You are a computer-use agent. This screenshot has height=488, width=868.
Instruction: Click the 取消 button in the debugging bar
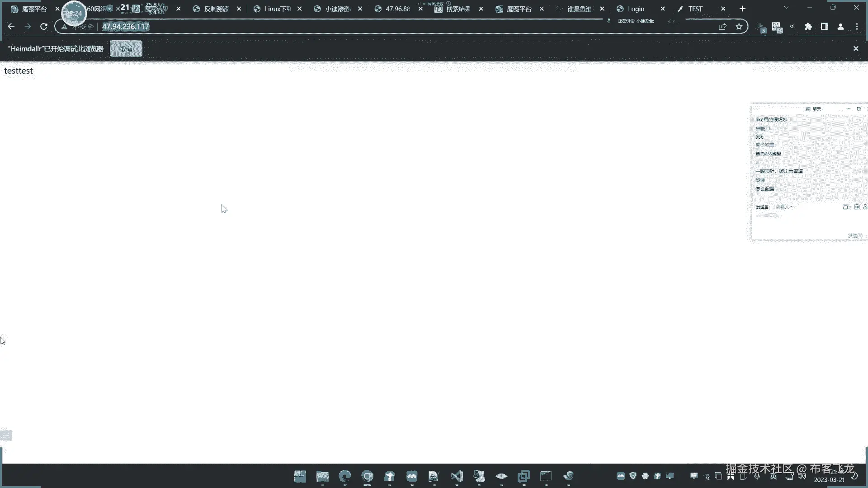[x=126, y=49]
